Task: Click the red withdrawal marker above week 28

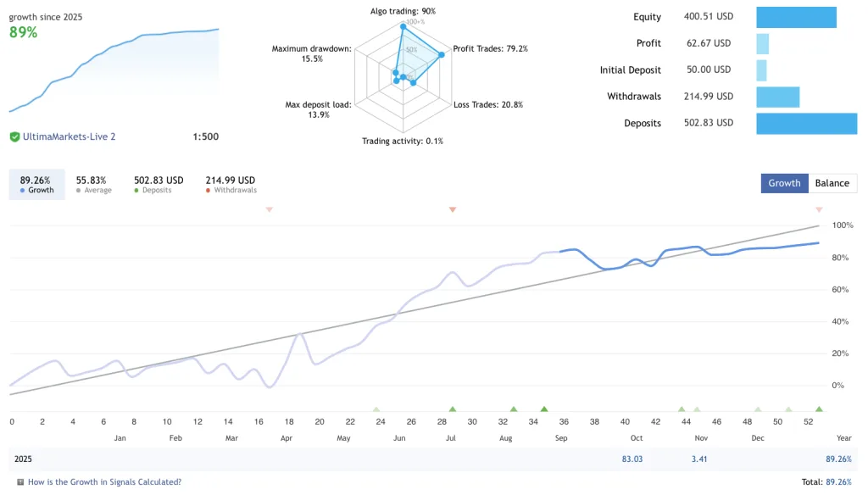Action: (452, 209)
